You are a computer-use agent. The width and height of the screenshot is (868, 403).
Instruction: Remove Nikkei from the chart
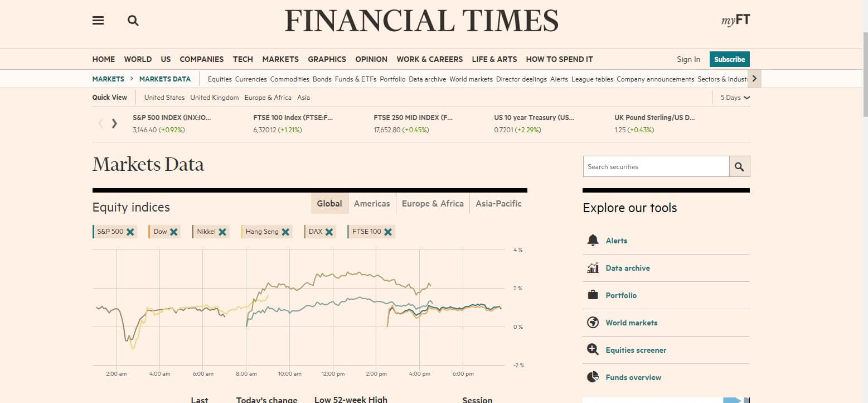click(x=222, y=232)
